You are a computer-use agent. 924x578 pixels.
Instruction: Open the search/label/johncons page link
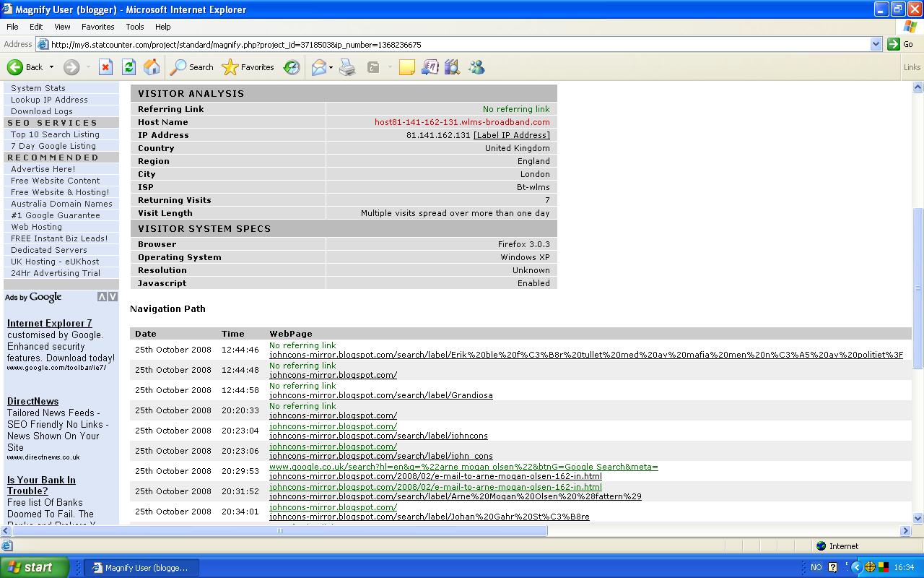click(378, 436)
